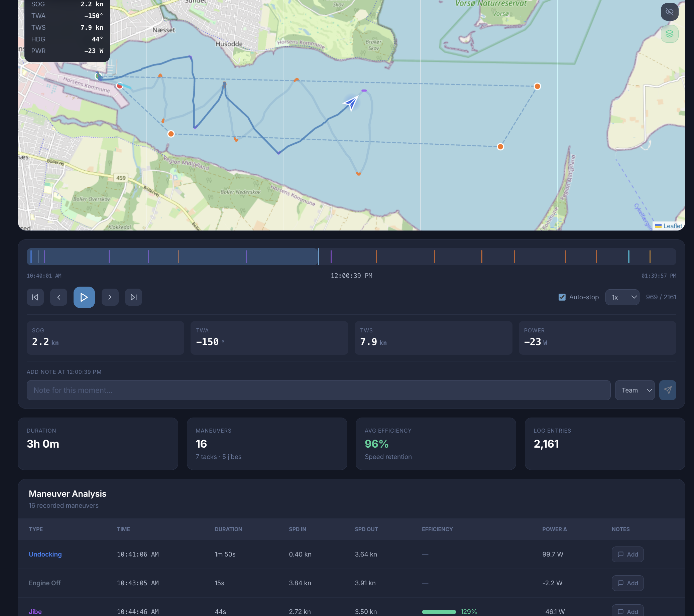Toggle the map overlay visibility eye icon
The height and width of the screenshot is (616, 694).
(669, 12)
